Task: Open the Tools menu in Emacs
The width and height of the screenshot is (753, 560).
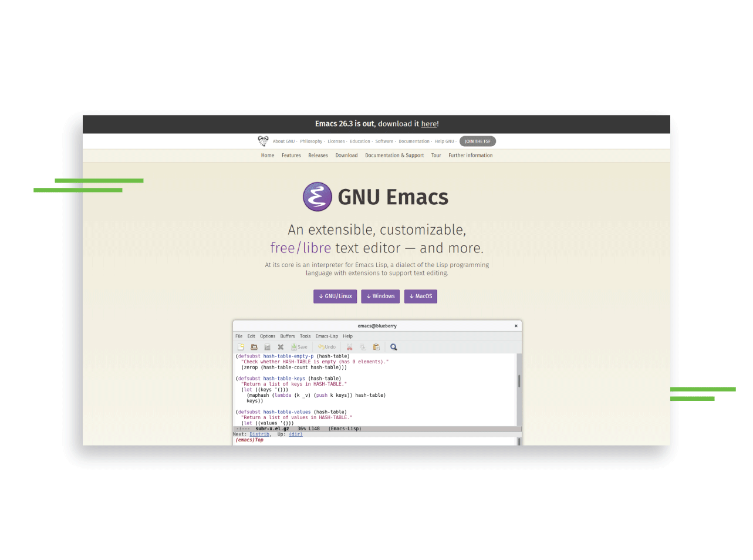Action: tap(305, 336)
